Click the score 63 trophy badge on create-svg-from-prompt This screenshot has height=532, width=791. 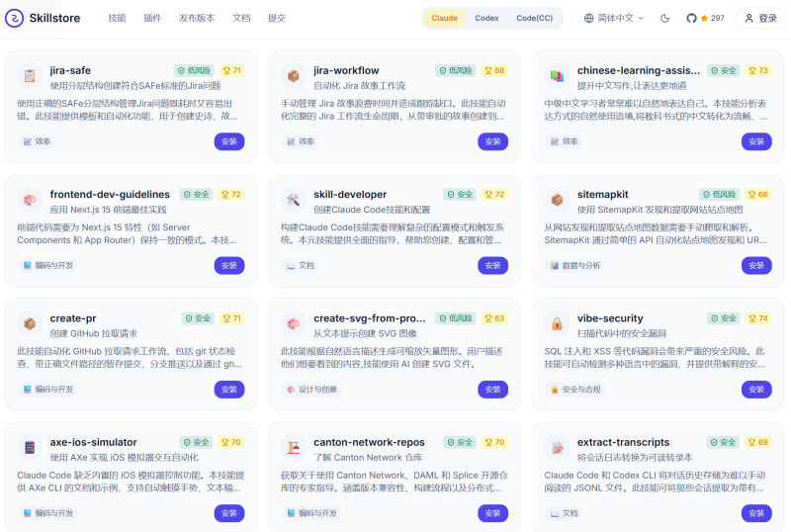(x=494, y=318)
